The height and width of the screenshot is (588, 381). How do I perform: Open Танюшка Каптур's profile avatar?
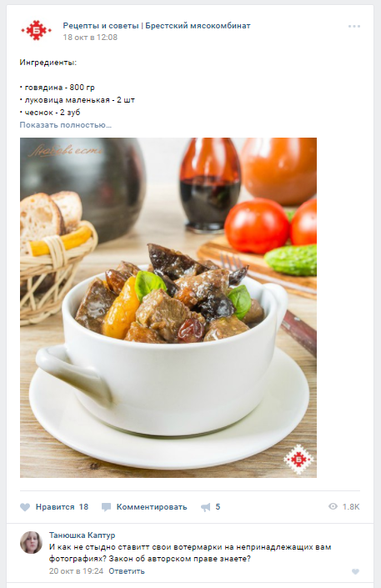click(31, 542)
